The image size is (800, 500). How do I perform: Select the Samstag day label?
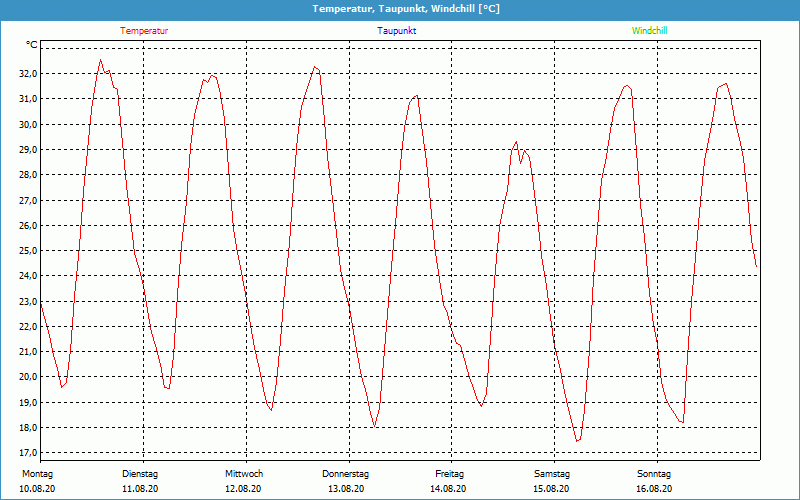coord(552,474)
